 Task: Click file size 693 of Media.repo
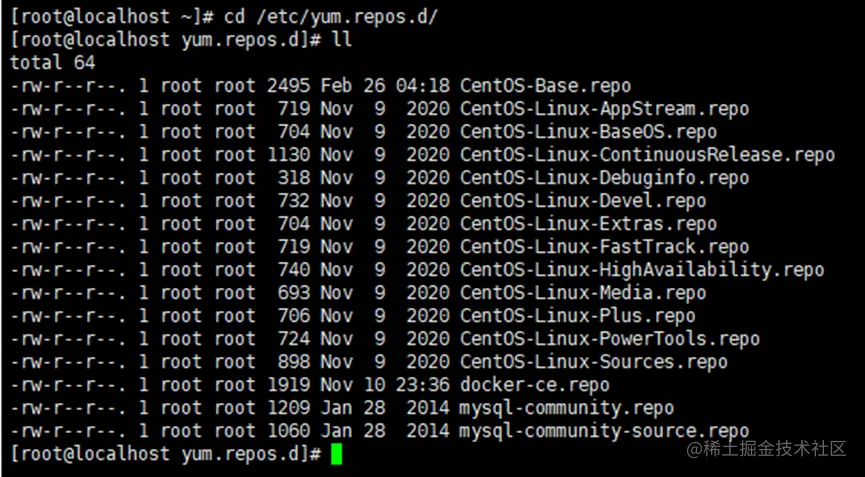click(294, 293)
